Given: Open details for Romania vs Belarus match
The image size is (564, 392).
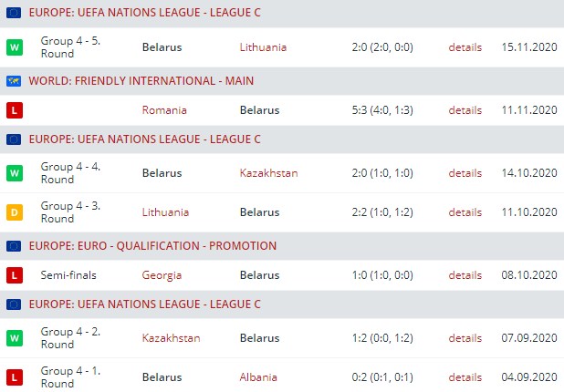Looking at the screenshot, I should point(465,110).
